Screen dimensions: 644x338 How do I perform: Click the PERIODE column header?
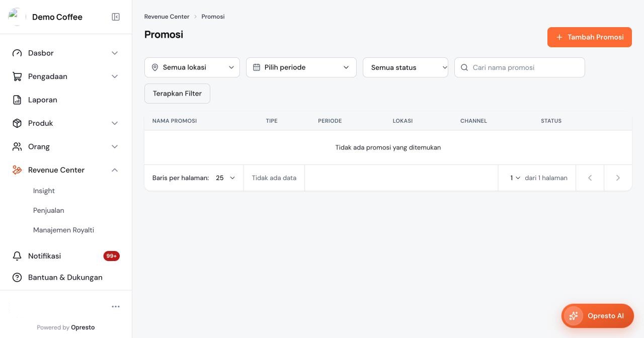point(330,121)
